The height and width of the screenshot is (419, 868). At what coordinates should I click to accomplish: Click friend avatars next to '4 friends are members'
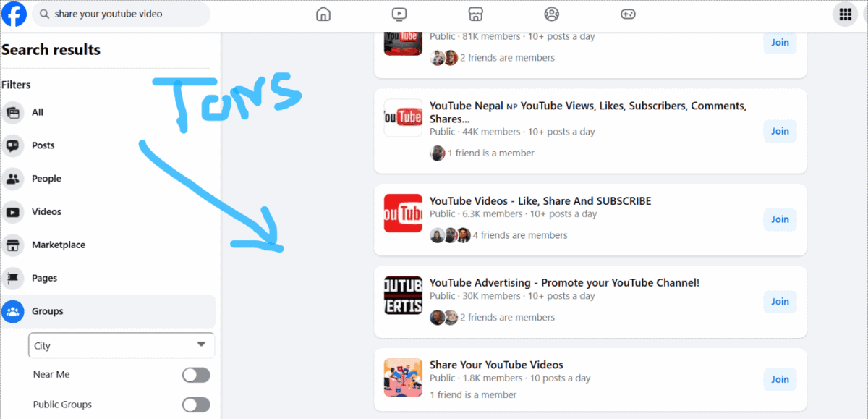tap(450, 235)
